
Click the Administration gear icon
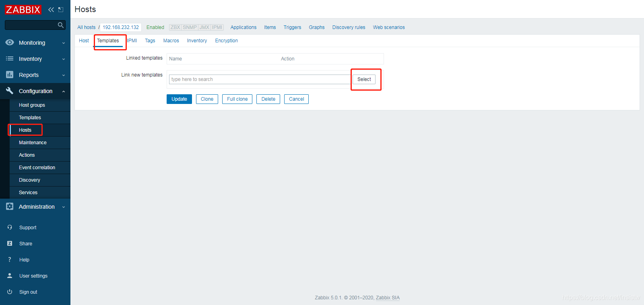(10, 206)
